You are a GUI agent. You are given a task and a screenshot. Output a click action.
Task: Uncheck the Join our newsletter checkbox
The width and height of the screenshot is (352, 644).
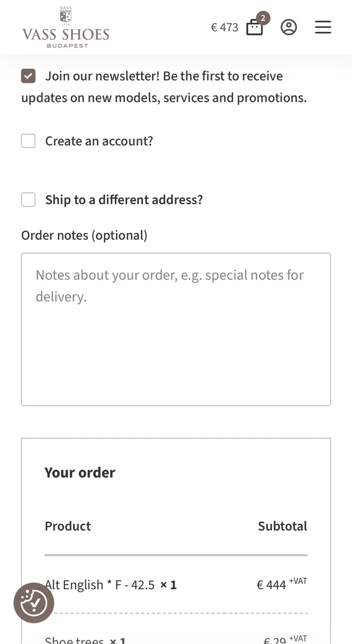pos(28,76)
